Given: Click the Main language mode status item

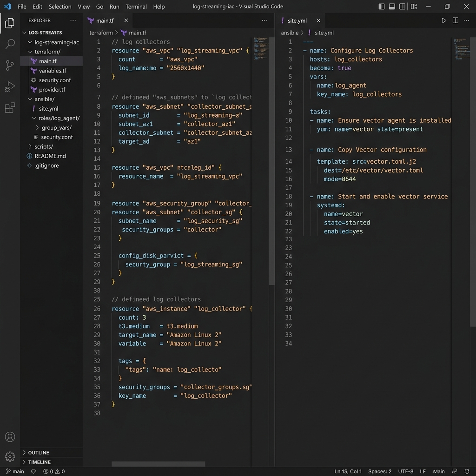Looking at the screenshot, I should click(439, 471).
